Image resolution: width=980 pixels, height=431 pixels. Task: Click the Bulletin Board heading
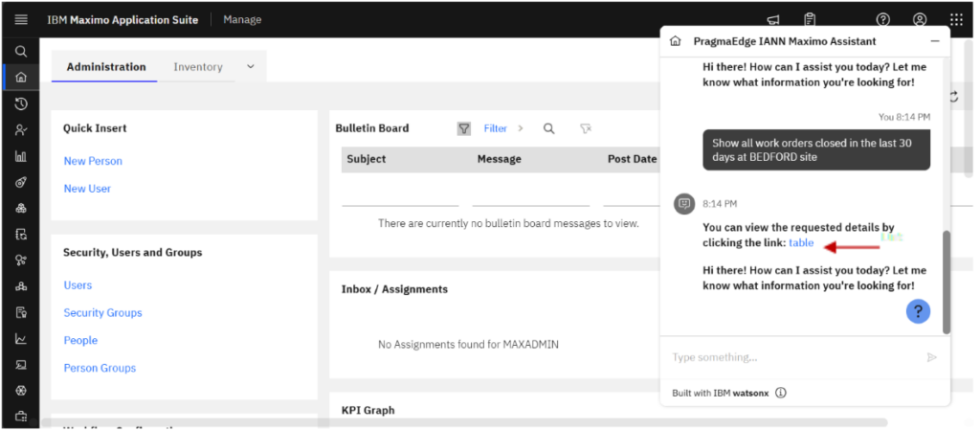click(372, 128)
